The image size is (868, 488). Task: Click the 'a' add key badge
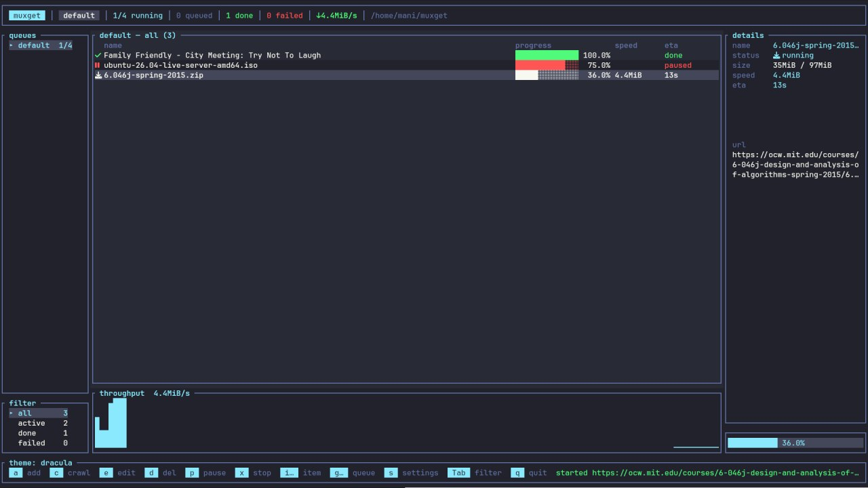pyautogui.click(x=16, y=473)
